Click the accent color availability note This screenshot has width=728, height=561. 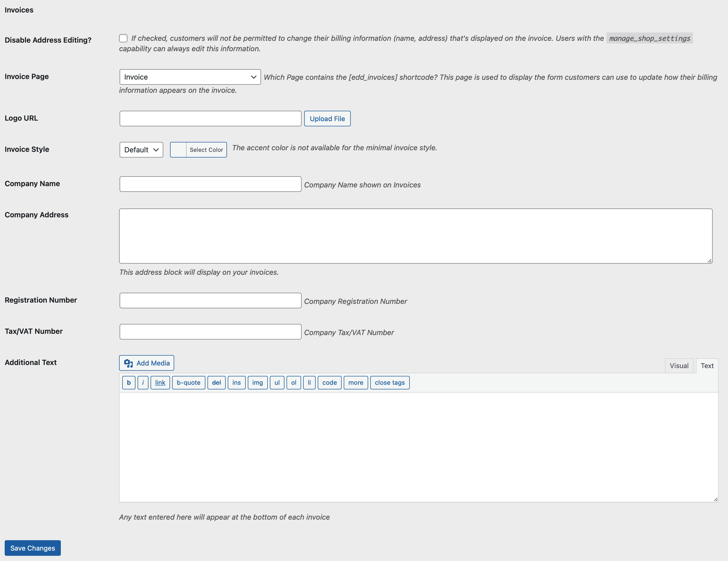(334, 148)
